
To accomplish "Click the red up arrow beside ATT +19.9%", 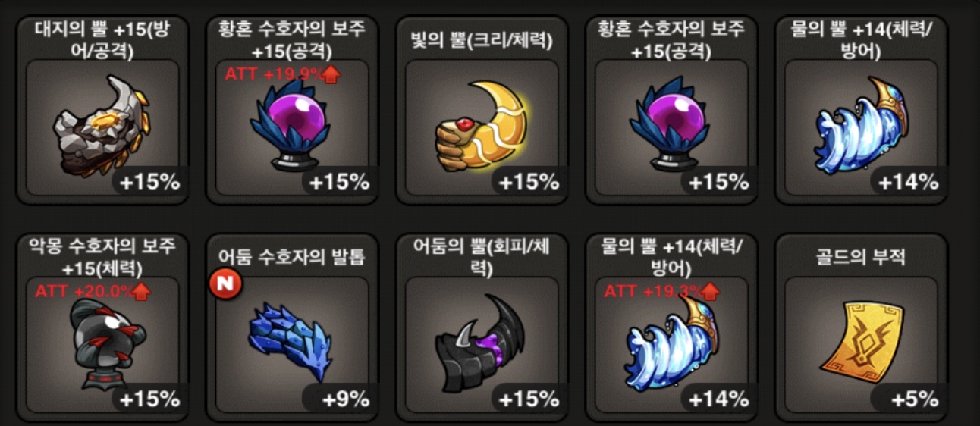I will 331,74.
